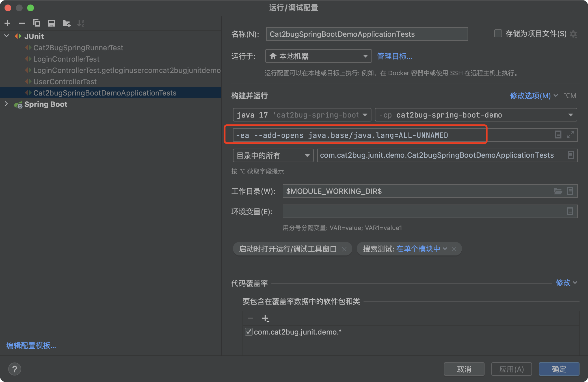Click the remove configuration minus icon

22,23
